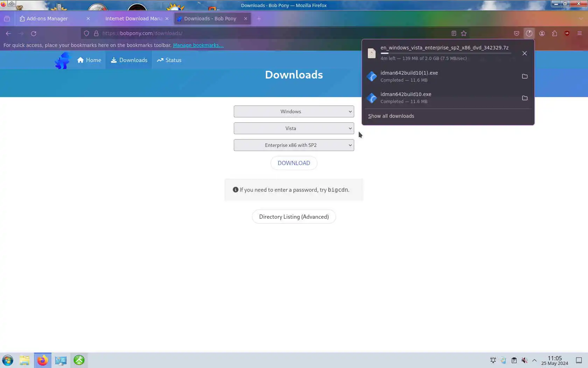Open the Downloads nav item
The image size is (588, 368).
point(129,60)
